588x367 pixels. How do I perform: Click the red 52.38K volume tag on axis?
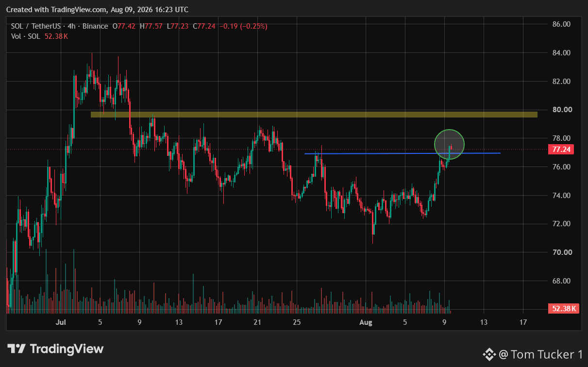[x=564, y=308]
